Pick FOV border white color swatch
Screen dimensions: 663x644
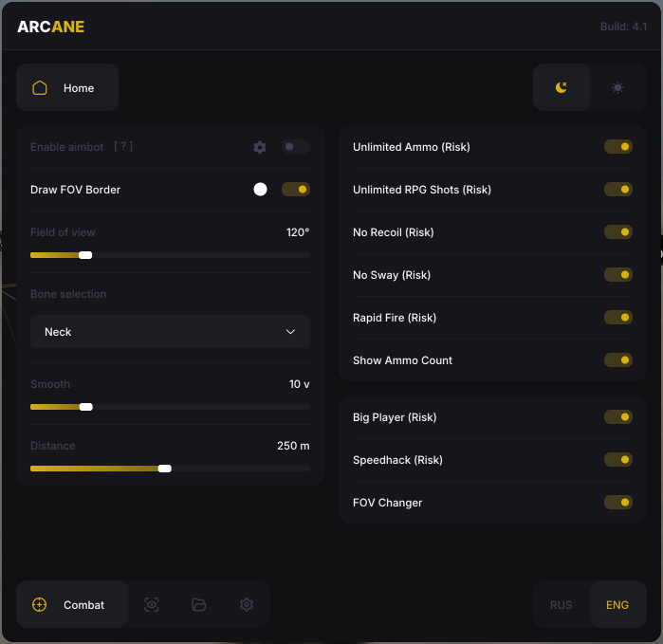(x=260, y=190)
